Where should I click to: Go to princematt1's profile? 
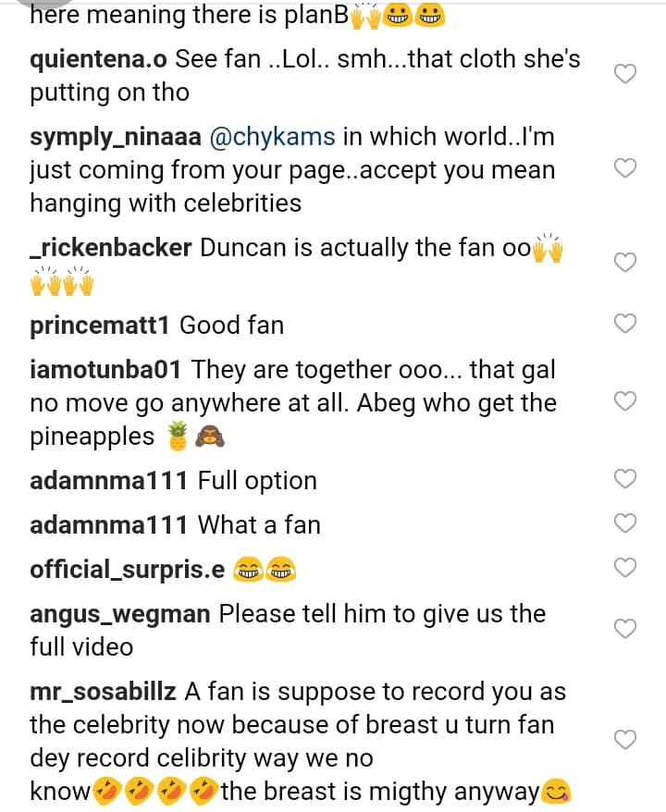tap(100, 326)
